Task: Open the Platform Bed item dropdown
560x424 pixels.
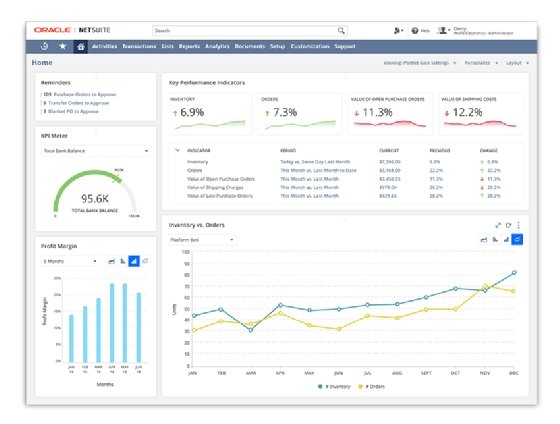Action: click(202, 240)
